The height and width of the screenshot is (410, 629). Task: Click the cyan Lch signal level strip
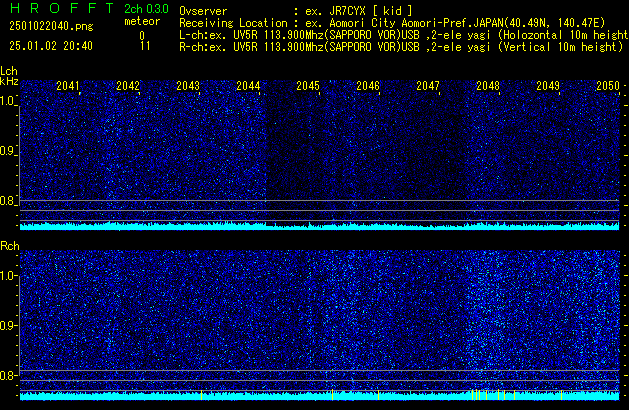319,227
